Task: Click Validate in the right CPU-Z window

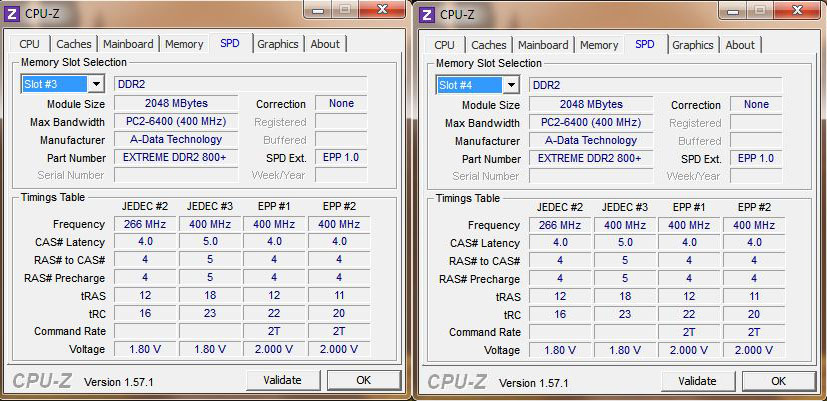Action: [698, 381]
